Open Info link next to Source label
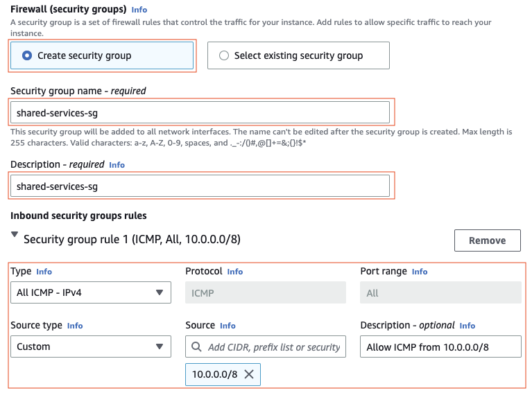 228,326
